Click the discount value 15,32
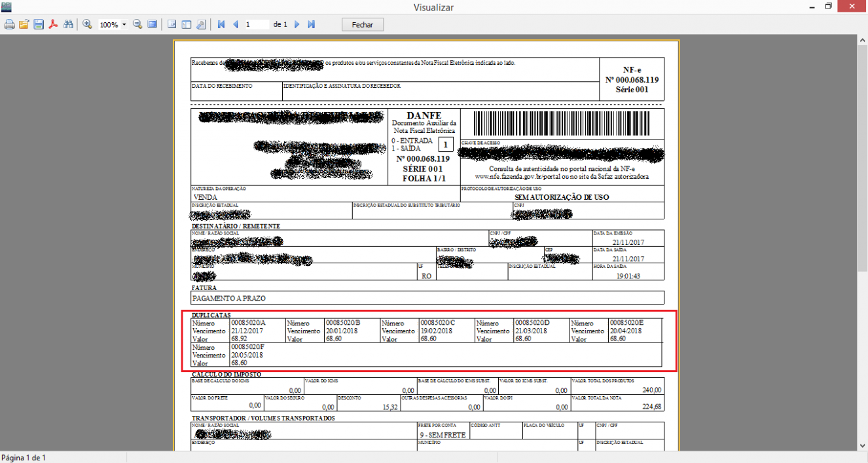The width and height of the screenshot is (868, 463). (x=389, y=406)
